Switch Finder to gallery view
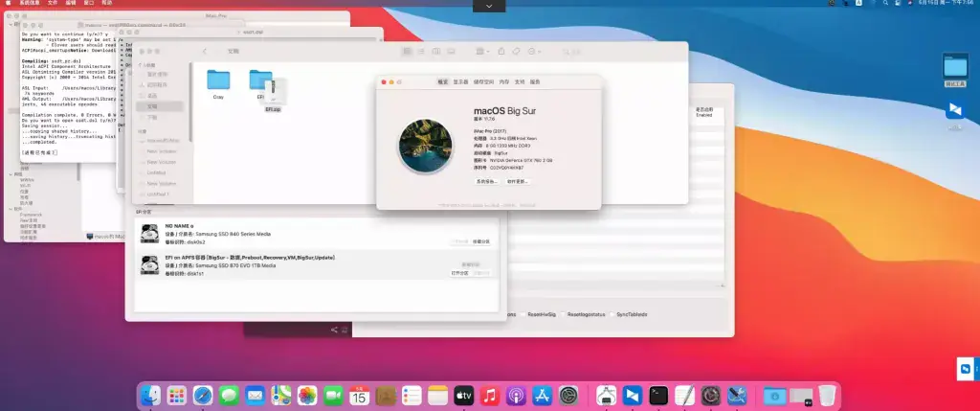980x411 pixels. point(452,52)
